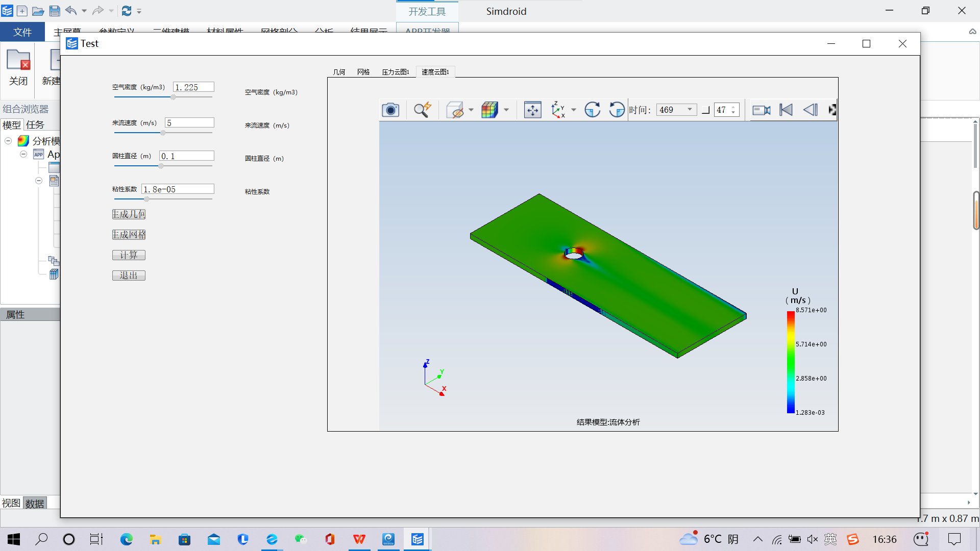Click the green refresh icon in Simdroid title bar
This screenshot has height=551, width=980.
(x=127, y=11)
